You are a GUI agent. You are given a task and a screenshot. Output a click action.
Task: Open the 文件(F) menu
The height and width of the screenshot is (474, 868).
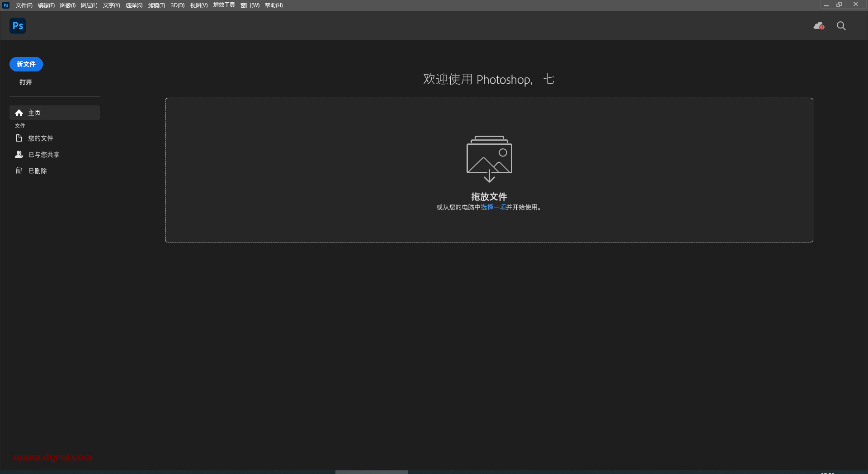(x=24, y=5)
